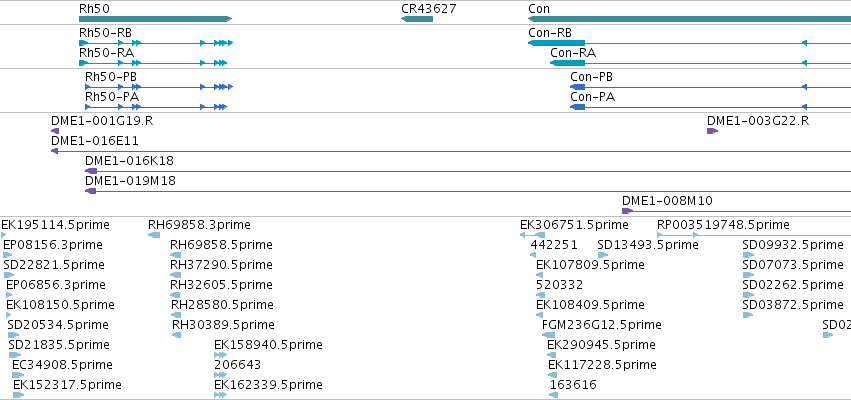Select the Rh50-PB protein feature

[159, 87]
